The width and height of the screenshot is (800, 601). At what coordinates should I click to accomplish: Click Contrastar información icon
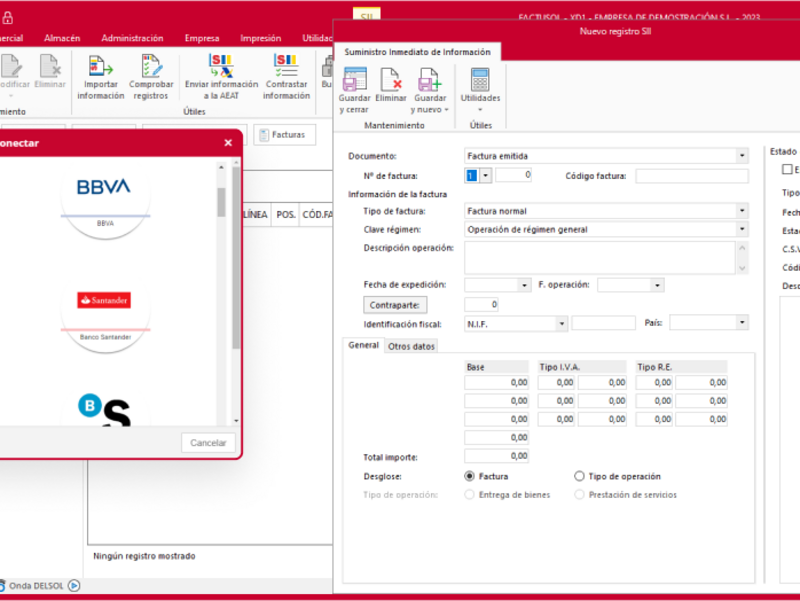pyautogui.click(x=286, y=67)
